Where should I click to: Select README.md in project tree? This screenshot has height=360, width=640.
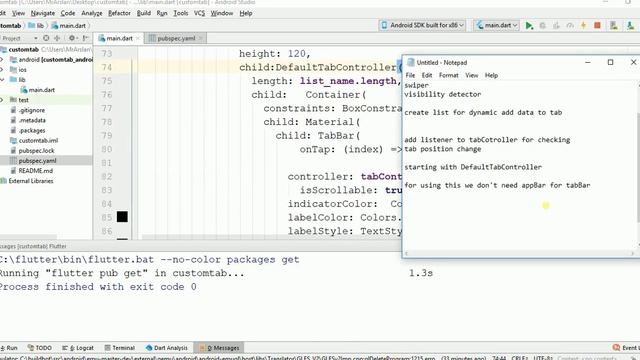[x=31, y=171]
